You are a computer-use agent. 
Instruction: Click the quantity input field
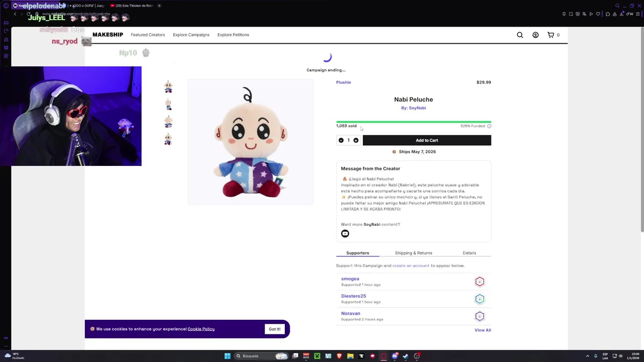(348, 140)
